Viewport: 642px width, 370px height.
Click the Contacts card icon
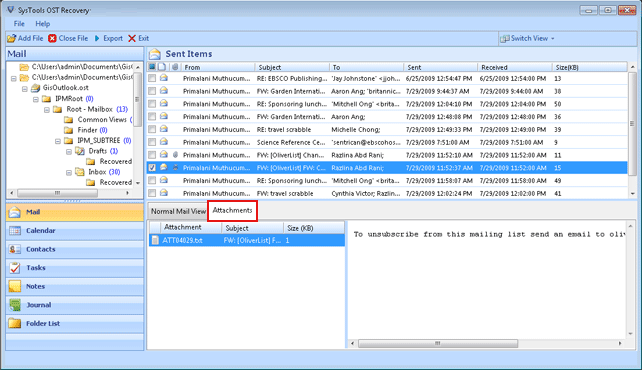15,249
